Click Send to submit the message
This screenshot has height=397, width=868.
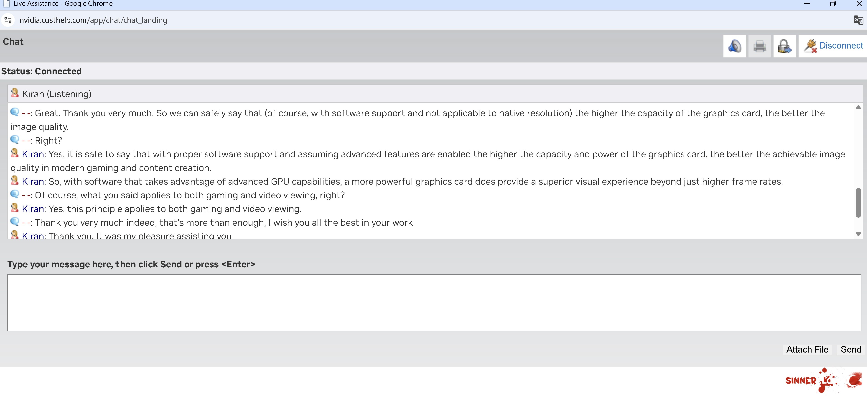[x=851, y=349]
